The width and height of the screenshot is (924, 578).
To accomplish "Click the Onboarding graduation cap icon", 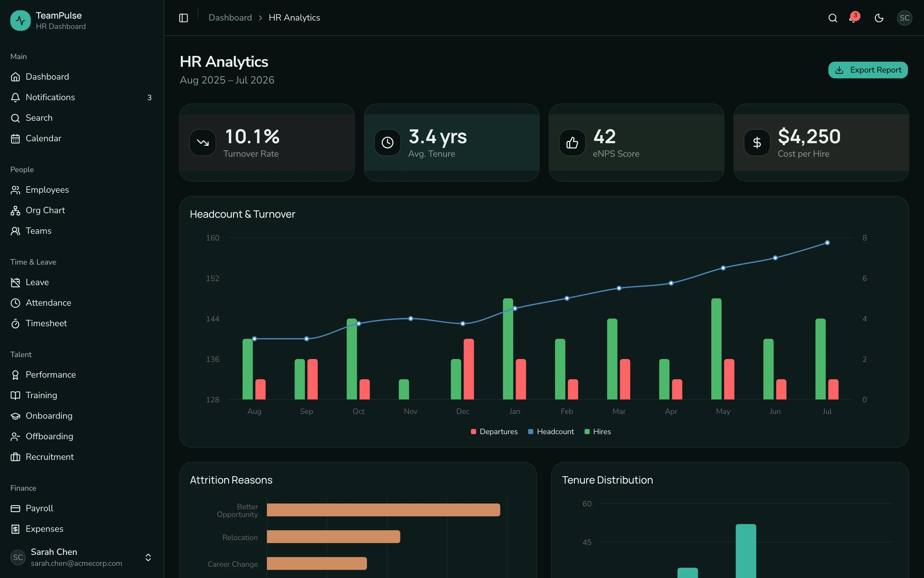I will [15, 416].
